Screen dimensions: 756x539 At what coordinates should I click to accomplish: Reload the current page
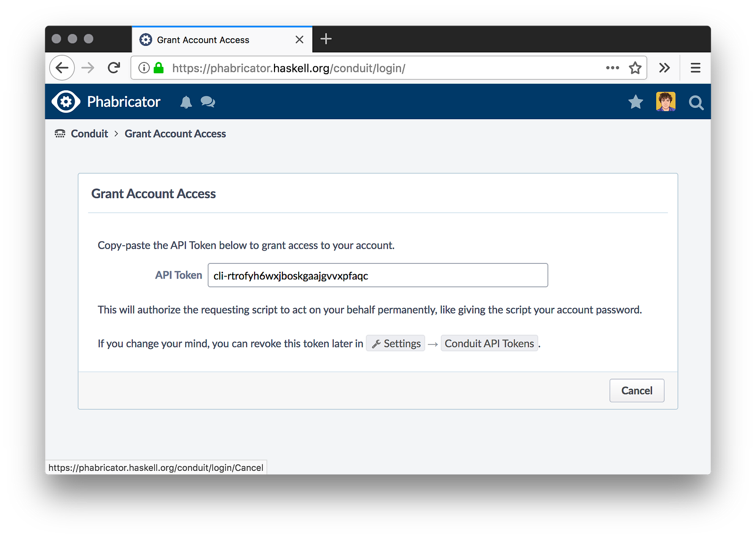114,68
